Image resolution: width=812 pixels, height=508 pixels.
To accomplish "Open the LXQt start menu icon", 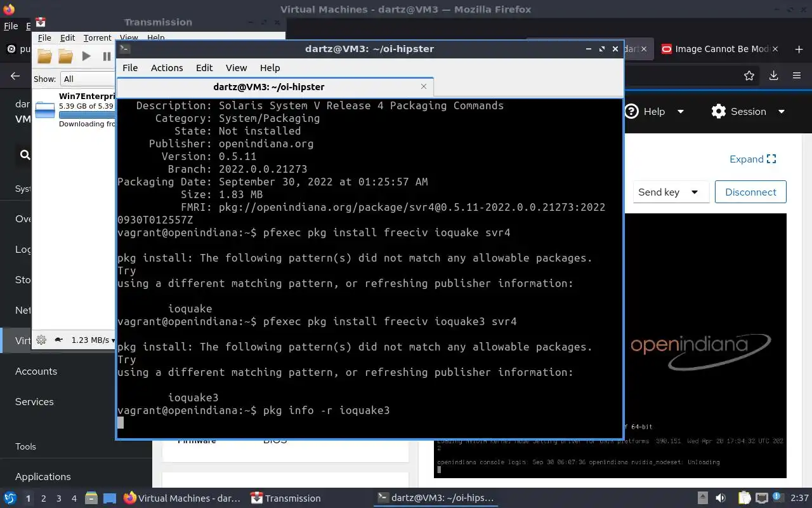I will pyautogui.click(x=10, y=498).
